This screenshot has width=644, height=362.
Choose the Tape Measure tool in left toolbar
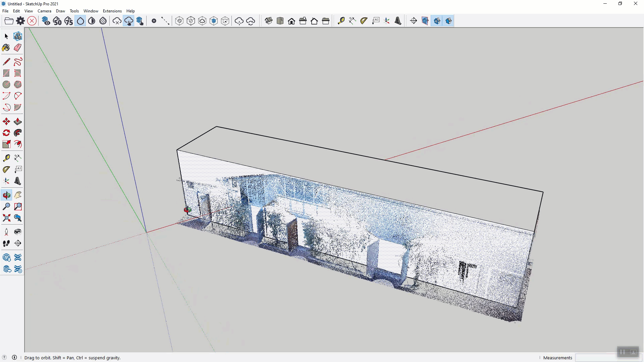(x=6, y=158)
